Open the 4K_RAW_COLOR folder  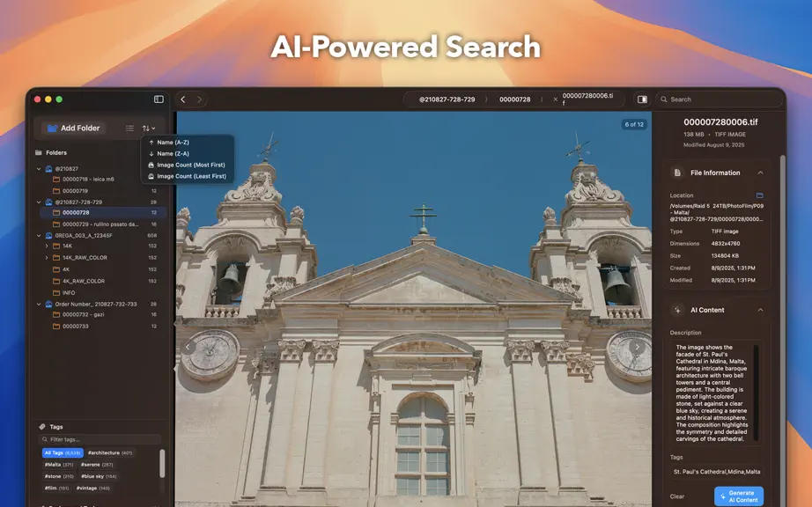[103, 282]
